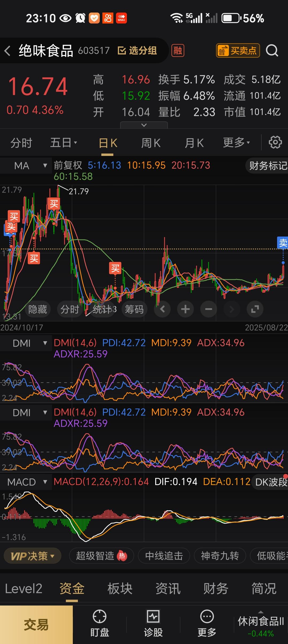Open fullscreen chart expand icon
The height and width of the screenshot is (644, 288).
(255, 309)
